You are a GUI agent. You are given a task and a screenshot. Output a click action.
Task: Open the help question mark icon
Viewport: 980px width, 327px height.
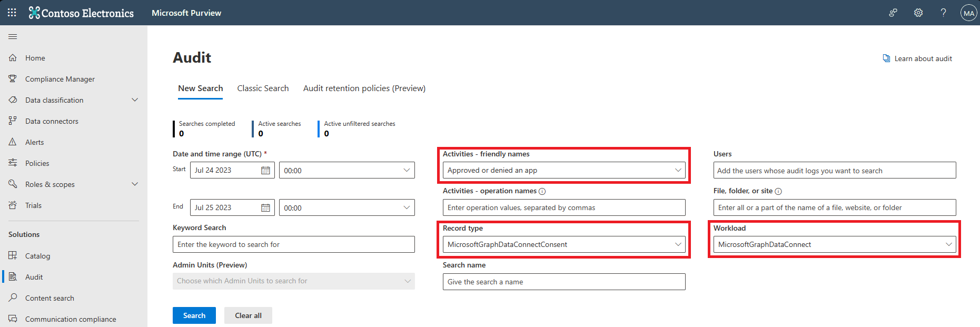coord(943,13)
